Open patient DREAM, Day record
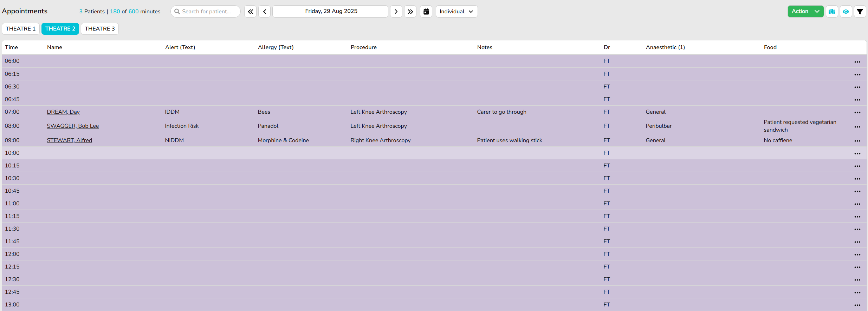 coord(63,112)
